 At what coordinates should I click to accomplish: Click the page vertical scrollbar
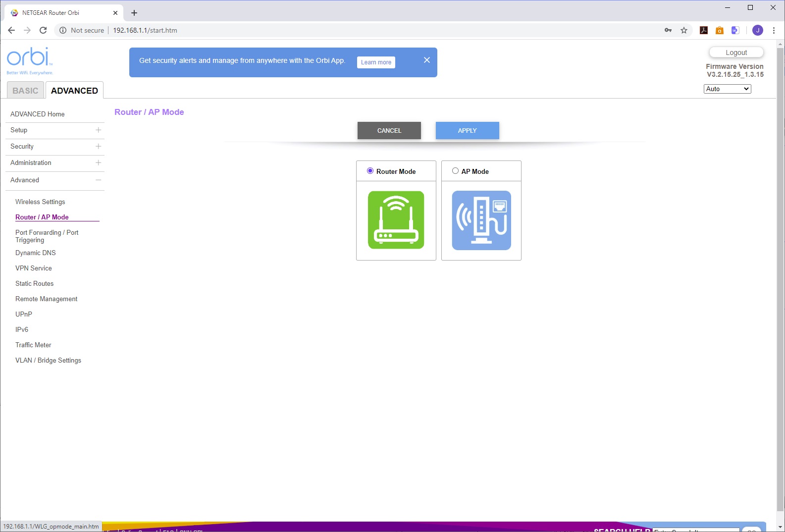pyautogui.click(x=781, y=279)
